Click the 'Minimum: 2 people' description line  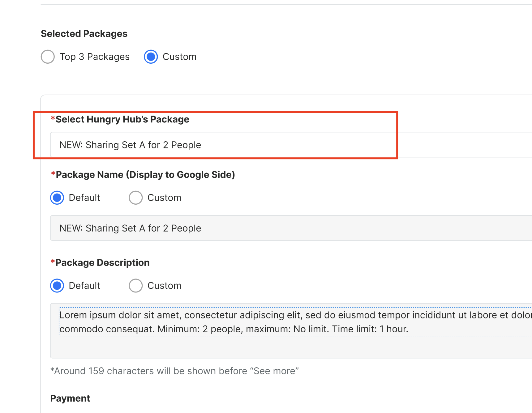tap(234, 329)
